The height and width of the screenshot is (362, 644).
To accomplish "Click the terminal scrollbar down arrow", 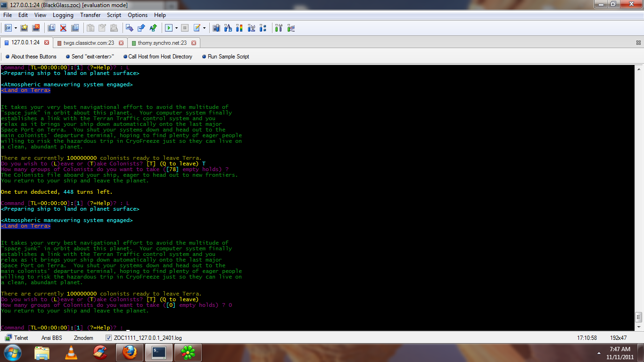I will (638, 327).
